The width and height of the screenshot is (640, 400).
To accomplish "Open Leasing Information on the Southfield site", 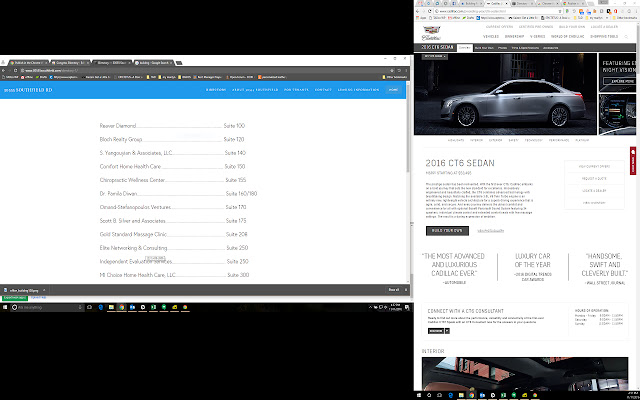I will click(358, 90).
